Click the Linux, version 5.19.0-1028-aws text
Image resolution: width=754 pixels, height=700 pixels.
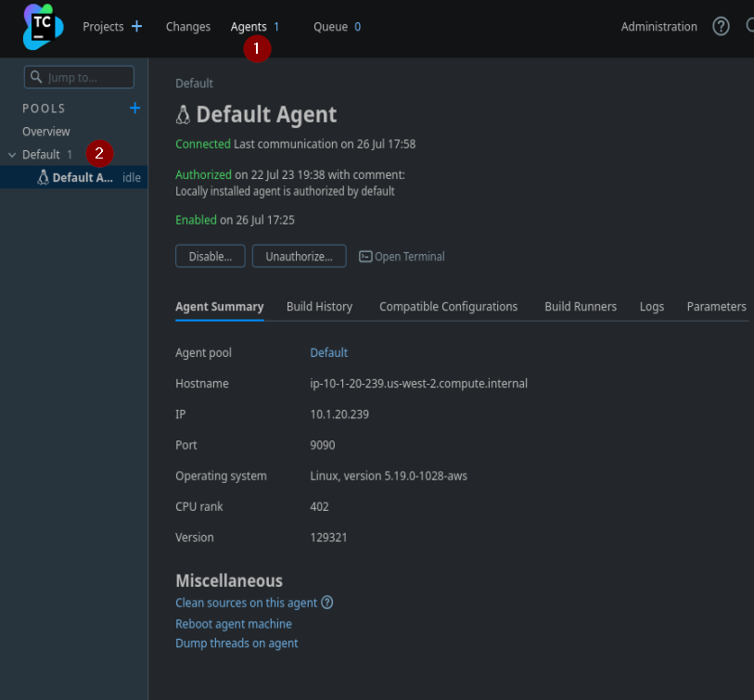(389, 476)
